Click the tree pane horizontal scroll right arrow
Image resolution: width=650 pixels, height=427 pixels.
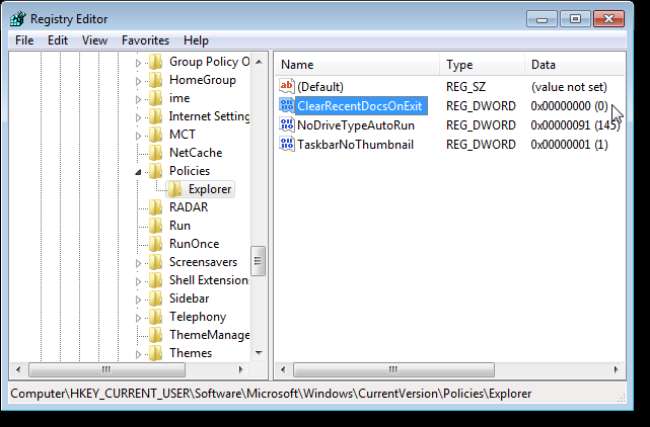pos(240,369)
